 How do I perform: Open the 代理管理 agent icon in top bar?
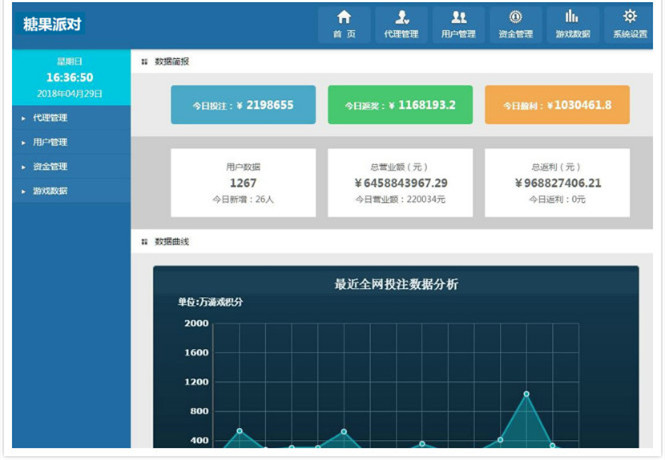401,18
